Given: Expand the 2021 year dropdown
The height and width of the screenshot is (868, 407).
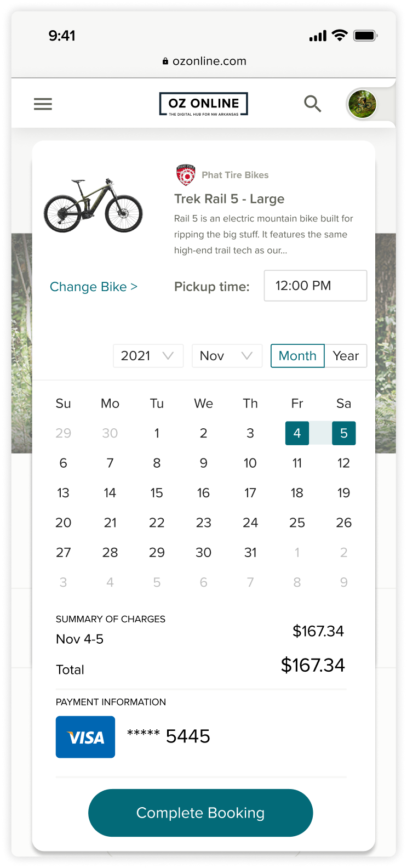Looking at the screenshot, I should 148,356.
